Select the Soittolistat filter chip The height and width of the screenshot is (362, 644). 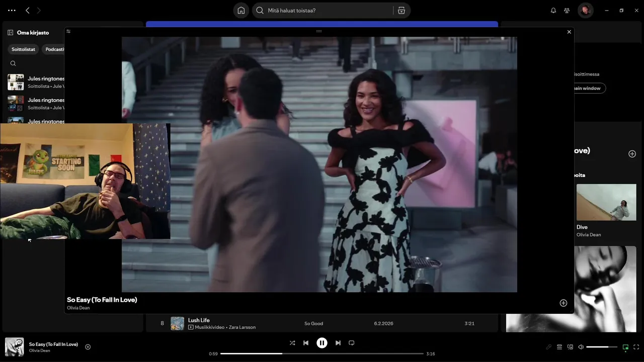point(23,49)
